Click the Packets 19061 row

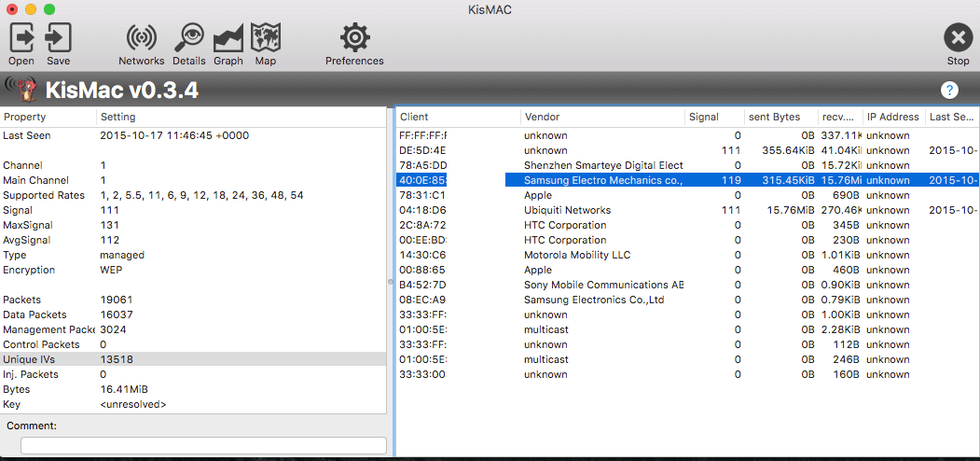click(x=193, y=300)
